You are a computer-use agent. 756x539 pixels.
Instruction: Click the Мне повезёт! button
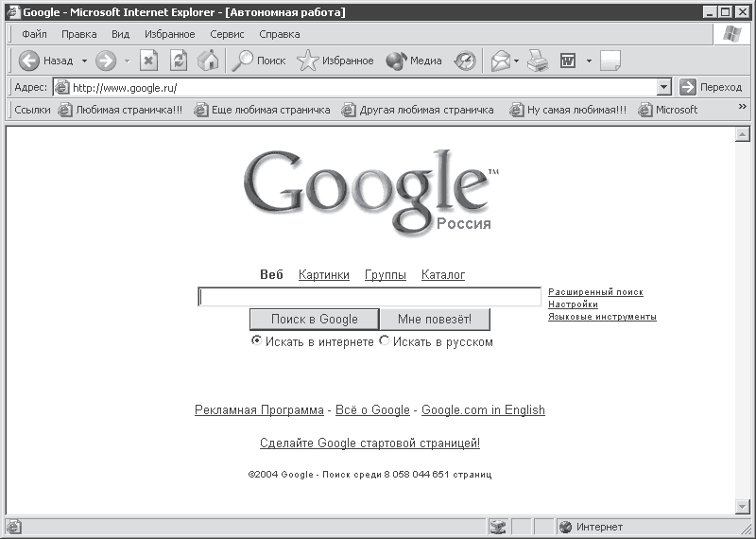point(435,320)
